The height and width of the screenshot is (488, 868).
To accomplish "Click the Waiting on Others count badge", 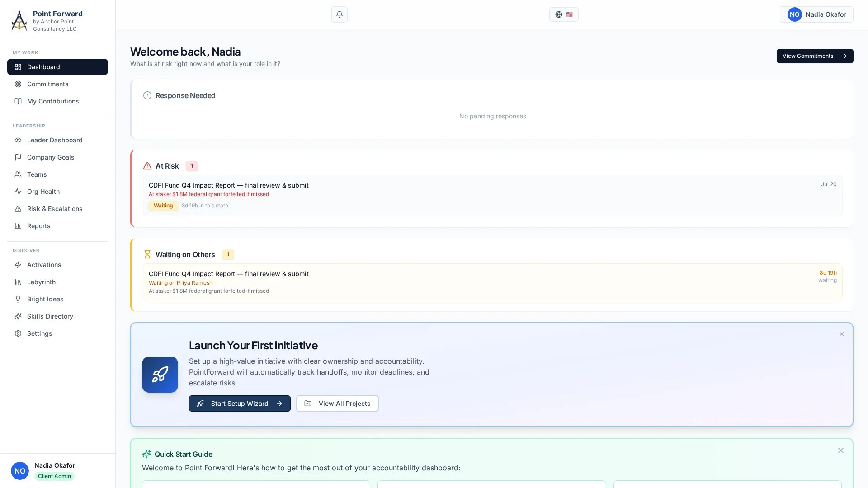I will point(228,254).
